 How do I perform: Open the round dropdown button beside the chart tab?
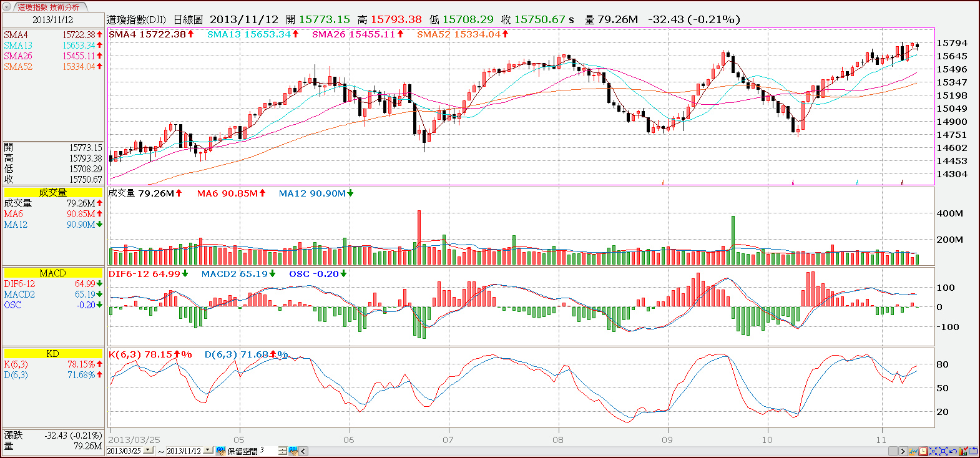pos(7,7)
